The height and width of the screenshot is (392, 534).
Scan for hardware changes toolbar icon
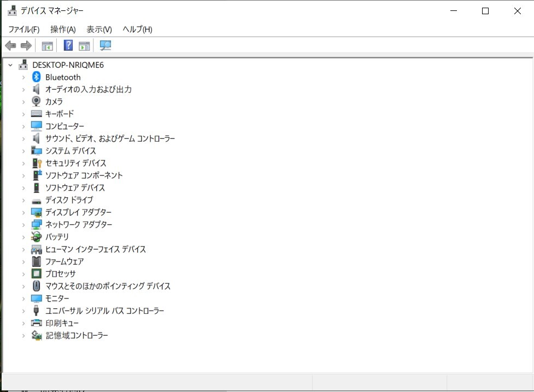[x=105, y=45]
